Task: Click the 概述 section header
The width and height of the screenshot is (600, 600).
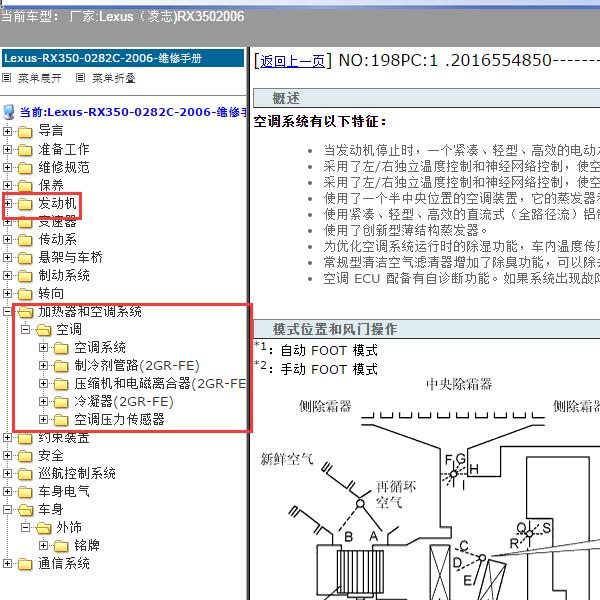Action: [427, 98]
